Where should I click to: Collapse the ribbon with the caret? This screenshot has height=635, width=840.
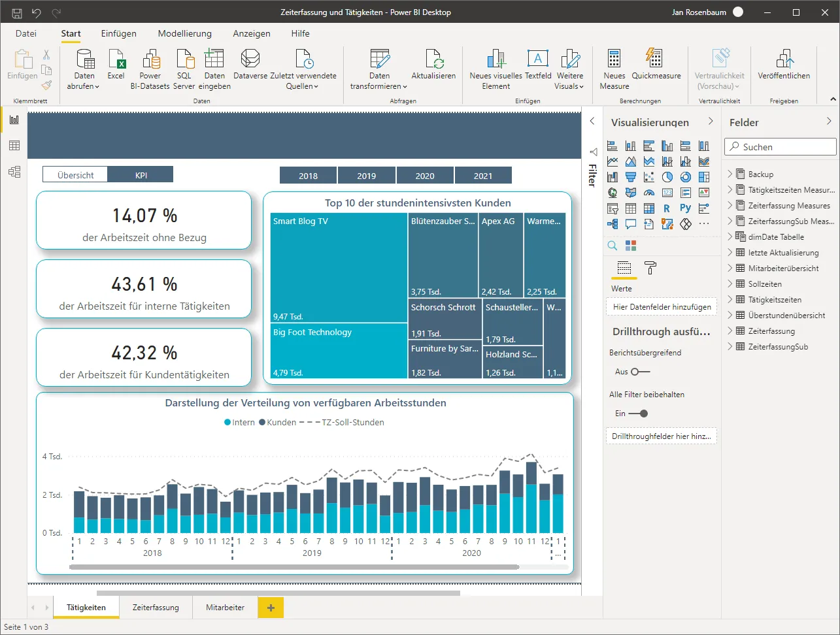[x=833, y=99]
